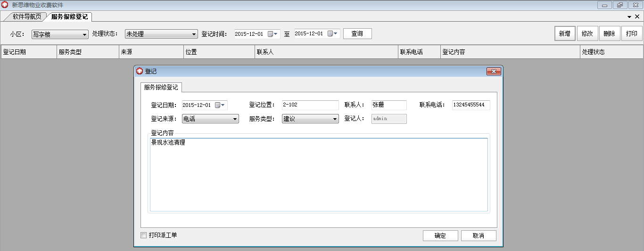The height and width of the screenshot is (251, 644).
Task: Open end date picker dropdown arrow
Action: click(336, 34)
